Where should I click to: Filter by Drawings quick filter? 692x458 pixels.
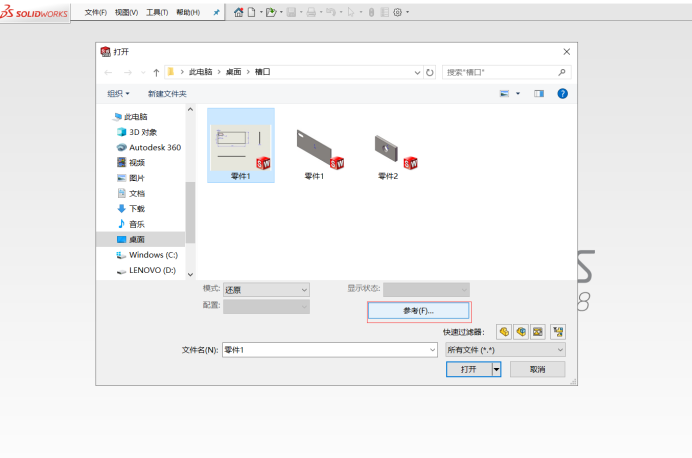538,332
